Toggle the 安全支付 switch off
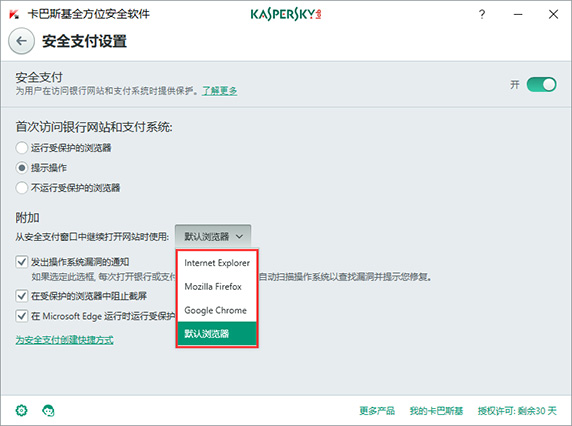Screen dimensions: 572x426 tap(541, 85)
